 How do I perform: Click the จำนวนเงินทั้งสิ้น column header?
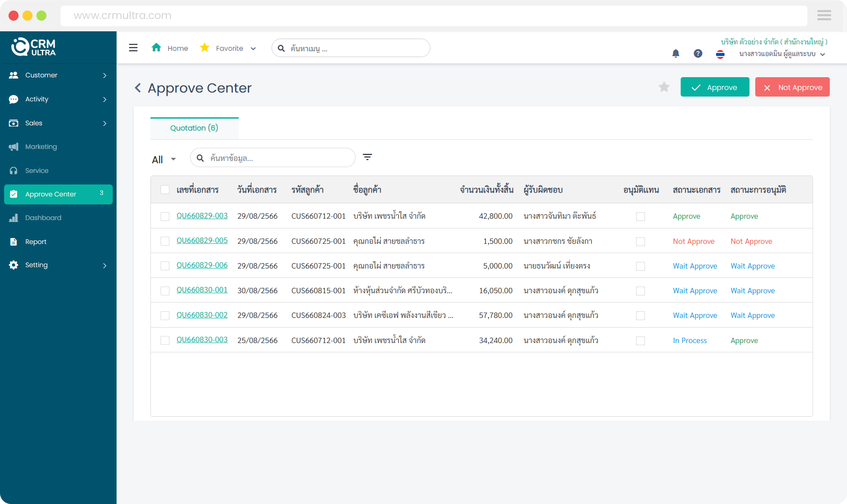[486, 190]
